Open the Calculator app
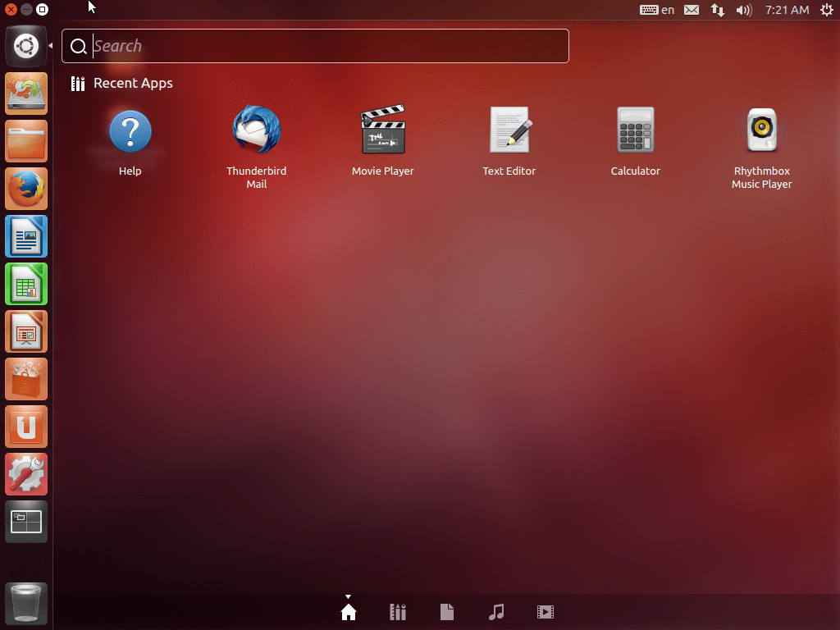The width and height of the screenshot is (840, 630). 636,130
